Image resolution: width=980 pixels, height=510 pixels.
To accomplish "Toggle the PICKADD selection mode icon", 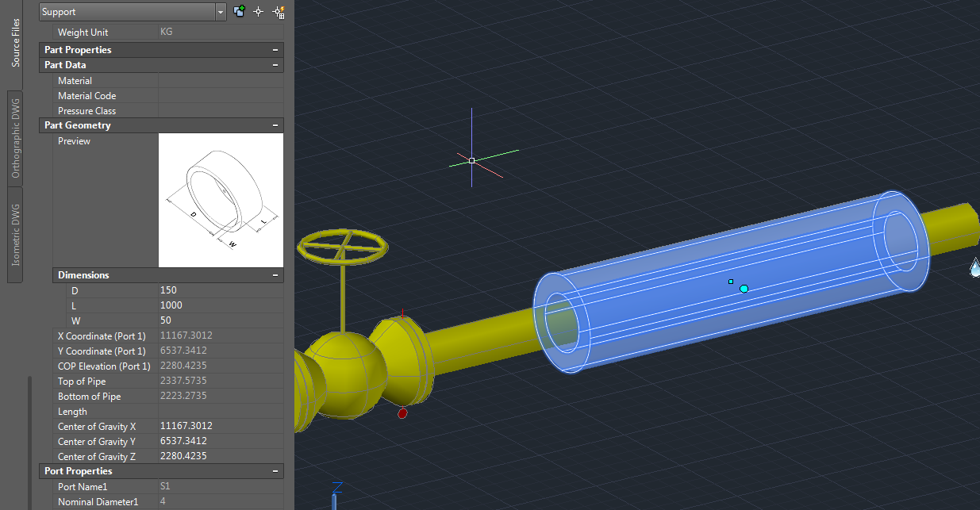I will point(239,12).
